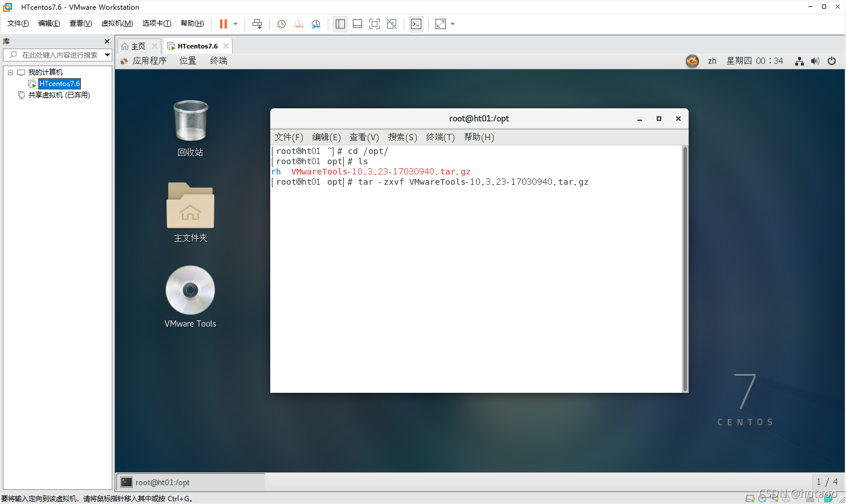The image size is (846, 504).
Task: Maximize the root@ht01:/opt terminal window
Action: click(659, 119)
